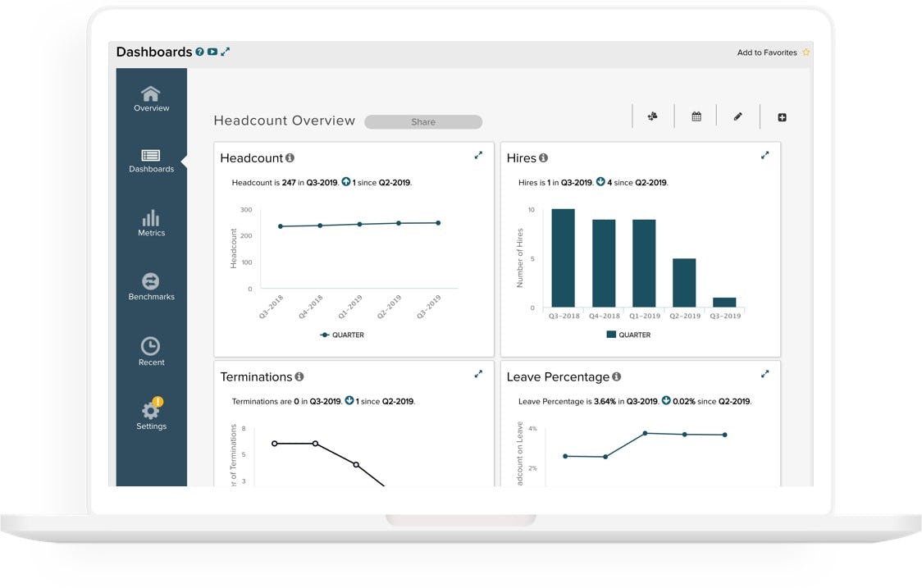The image size is (922, 588).
Task: Click the pencil edit dashboard icon
Action: [738, 116]
